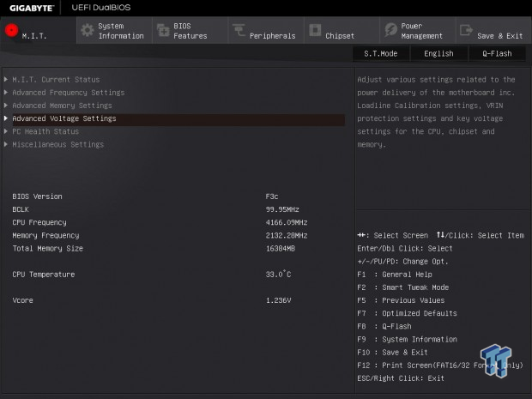532x399 pixels.
Task: Click the Vcore label
Action: coord(22,300)
